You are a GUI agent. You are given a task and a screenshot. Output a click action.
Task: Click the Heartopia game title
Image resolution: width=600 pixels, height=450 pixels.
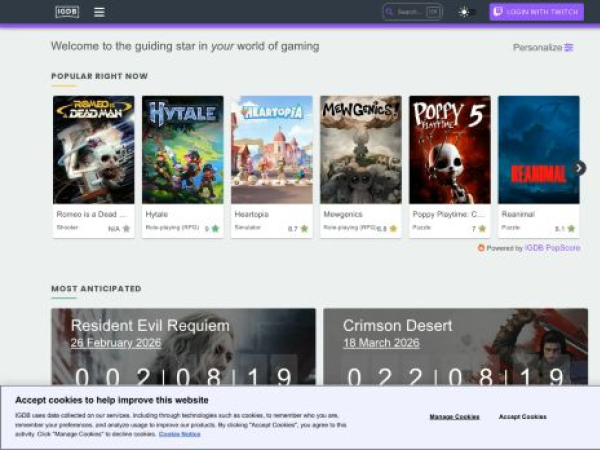[250, 214]
